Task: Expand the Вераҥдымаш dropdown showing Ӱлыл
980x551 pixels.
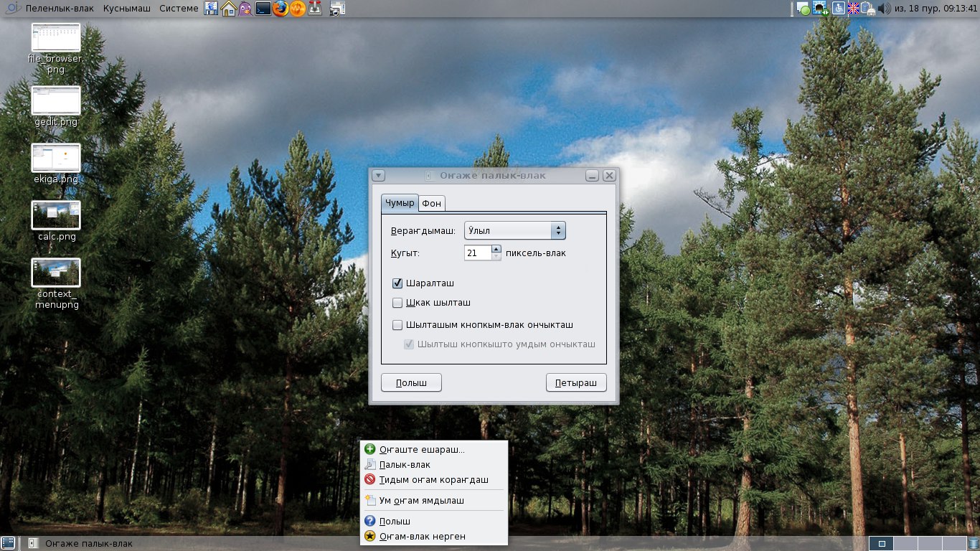Action: click(515, 230)
